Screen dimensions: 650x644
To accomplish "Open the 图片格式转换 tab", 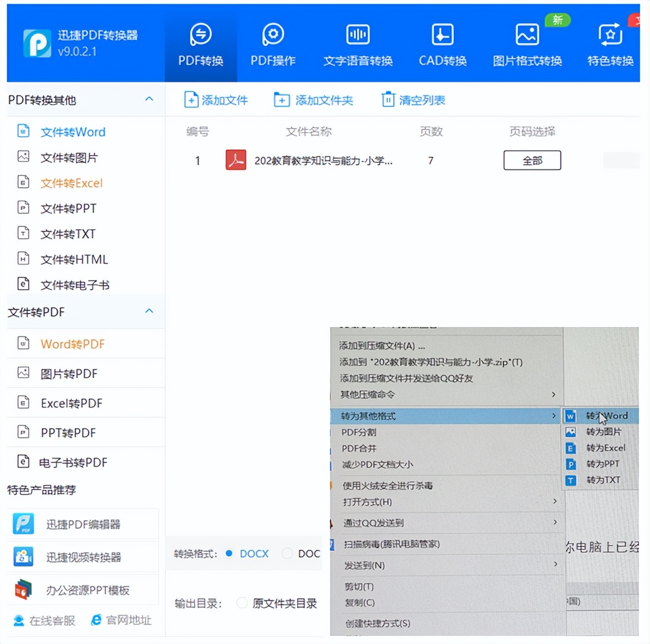I will (527, 45).
